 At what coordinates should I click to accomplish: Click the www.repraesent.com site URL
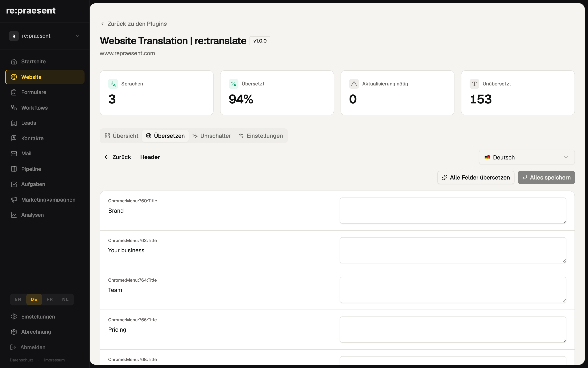pos(127,53)
